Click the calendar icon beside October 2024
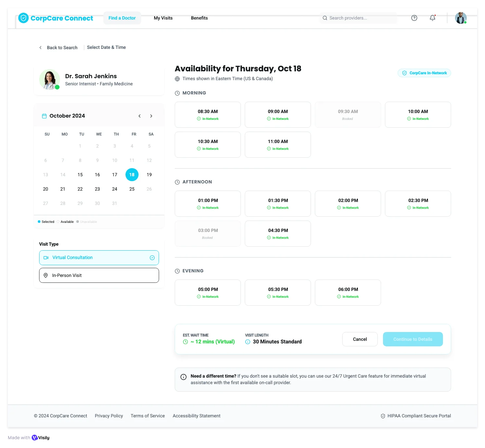 [44, 116]
